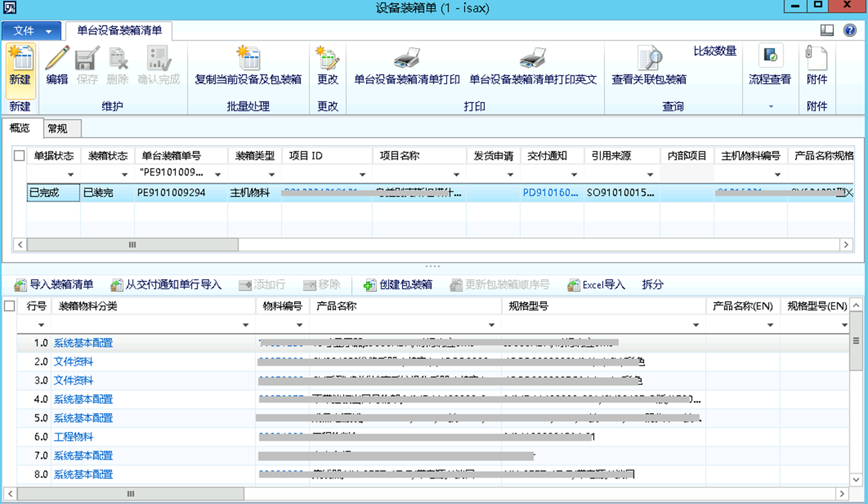This screenshot has width=868, height=504.
Task: Click the 拆分 button
Action: coord(653,285)
